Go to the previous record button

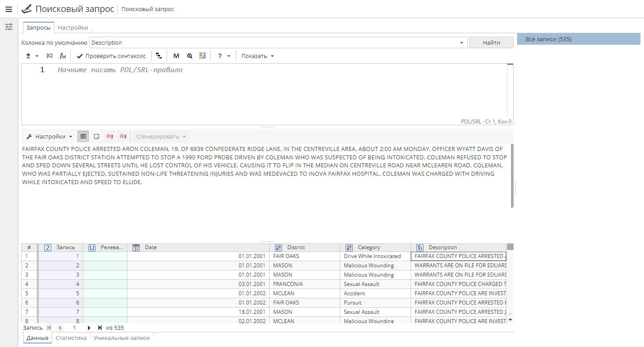coord(60,328)
